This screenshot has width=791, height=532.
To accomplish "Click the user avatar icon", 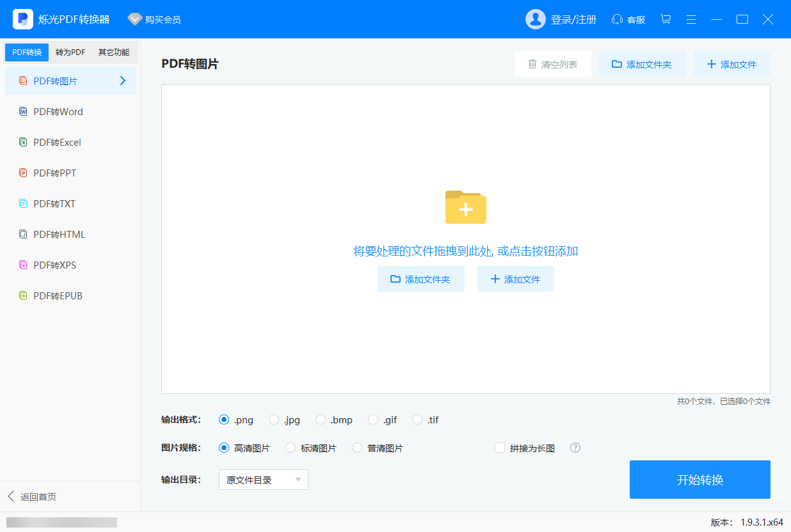I will pyautogui.click(x=536, y=19).
